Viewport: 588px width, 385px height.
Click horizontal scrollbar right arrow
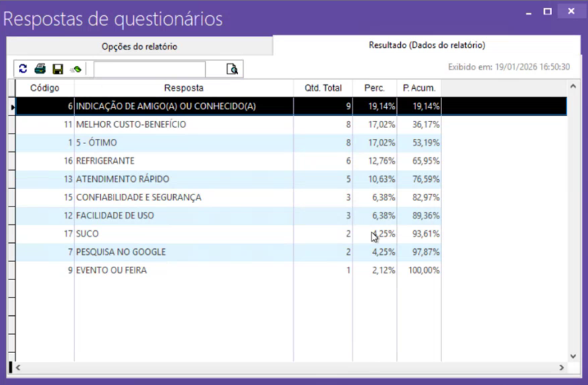coord(561,368)
